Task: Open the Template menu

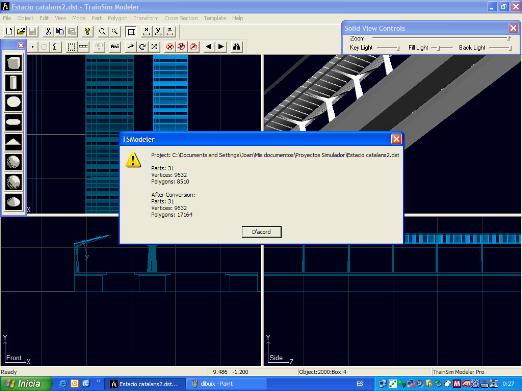Action: (x=215, y=18)
